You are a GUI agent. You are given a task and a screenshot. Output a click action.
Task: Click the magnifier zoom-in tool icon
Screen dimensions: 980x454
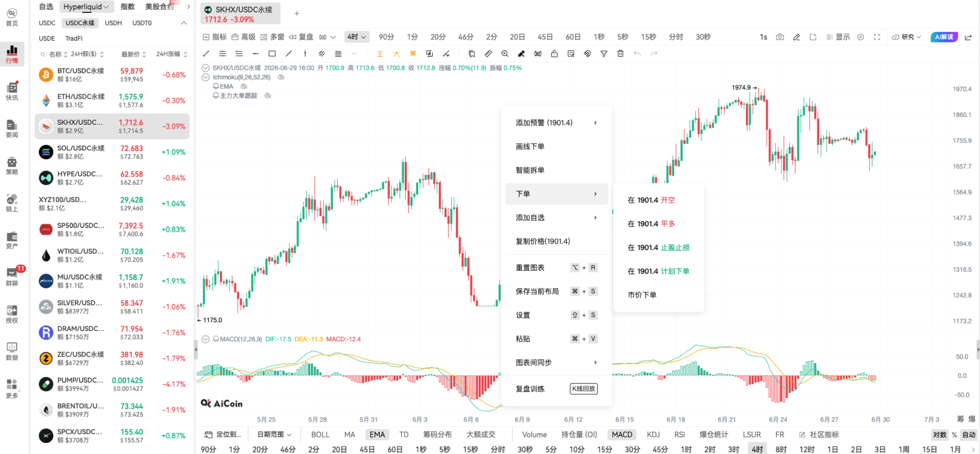pos(505,54)
